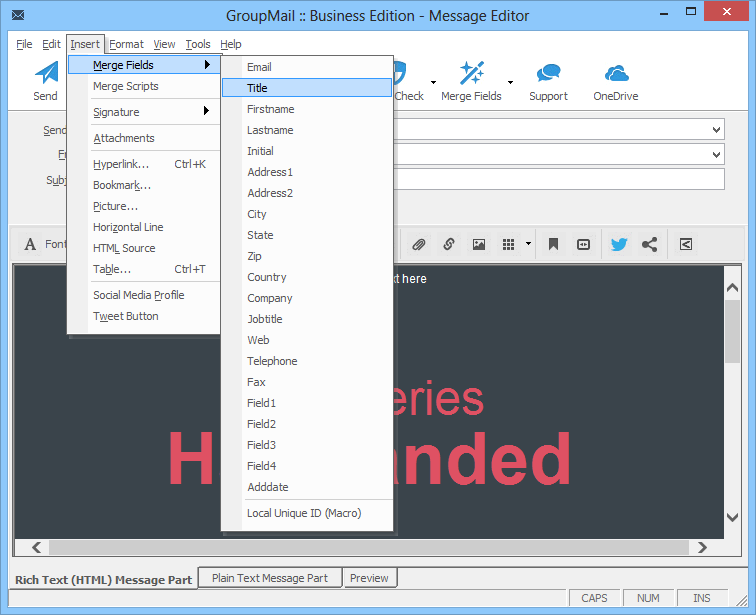The width and height of the screenshot is (756, 615).
Task: Select Hyperlink... menu entry
Action: [x=144, y=164]
